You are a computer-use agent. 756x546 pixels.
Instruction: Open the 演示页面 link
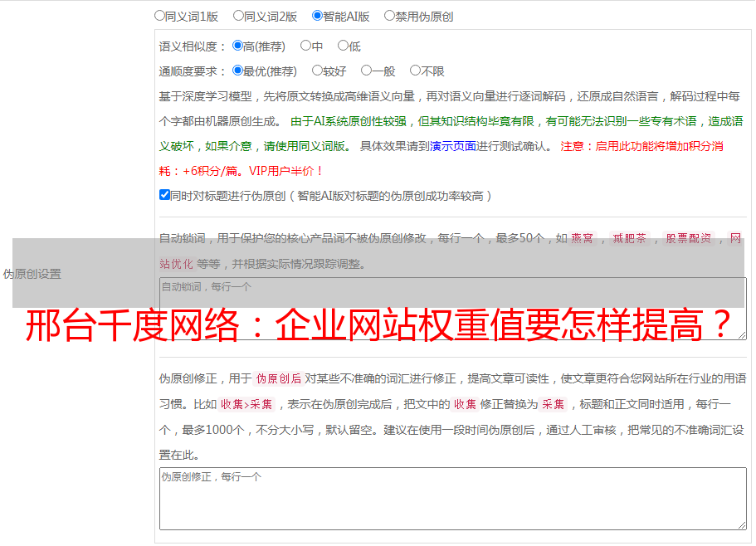pyautogui.click(x=452, y=146)
